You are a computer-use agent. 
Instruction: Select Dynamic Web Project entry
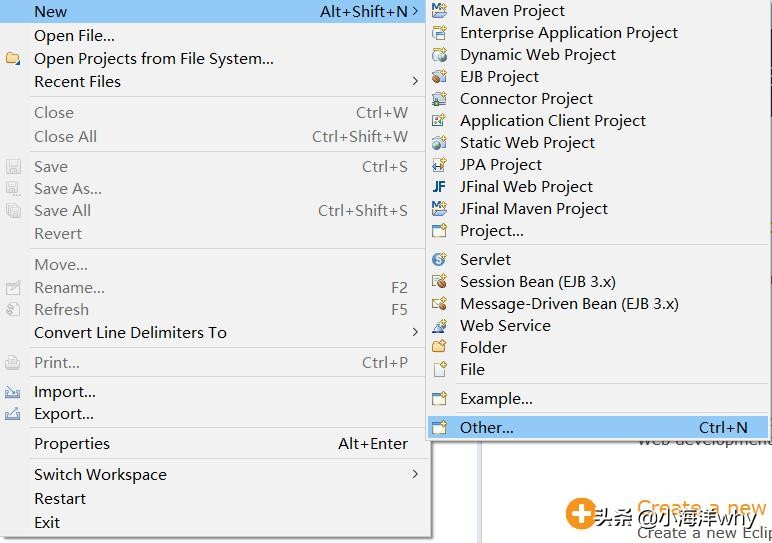click(x=598, y=55)
